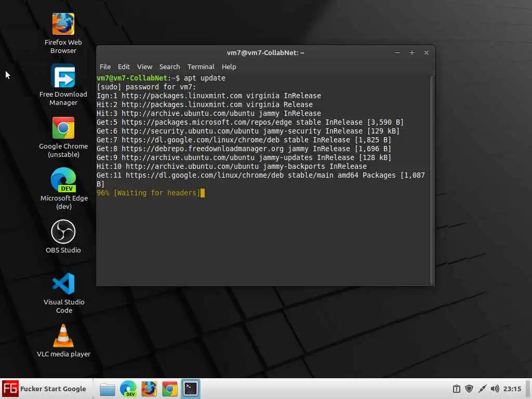This screenshot has height=399, width=532.
Task: Click the terminal title bar text
Action: [265, 52]
